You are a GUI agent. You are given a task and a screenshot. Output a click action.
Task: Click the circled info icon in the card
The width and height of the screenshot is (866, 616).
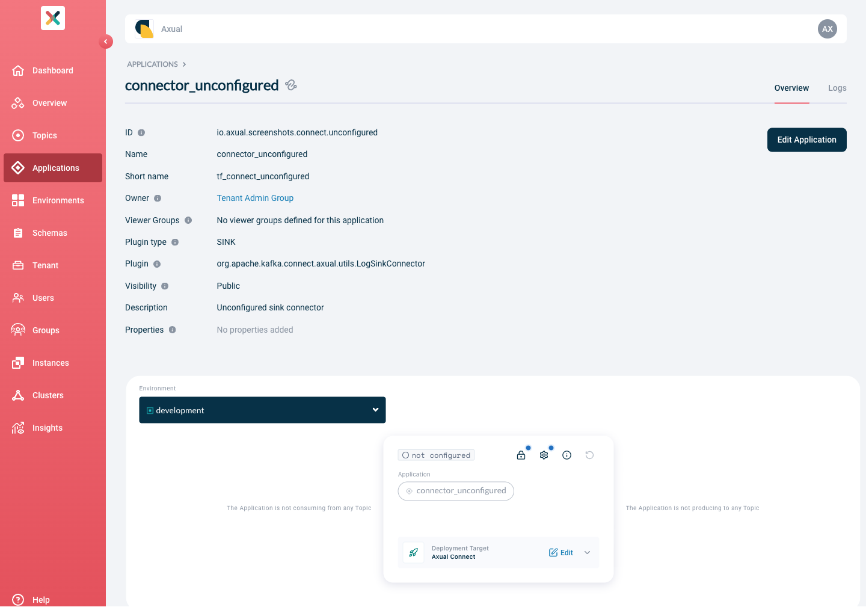click(567, 455)
